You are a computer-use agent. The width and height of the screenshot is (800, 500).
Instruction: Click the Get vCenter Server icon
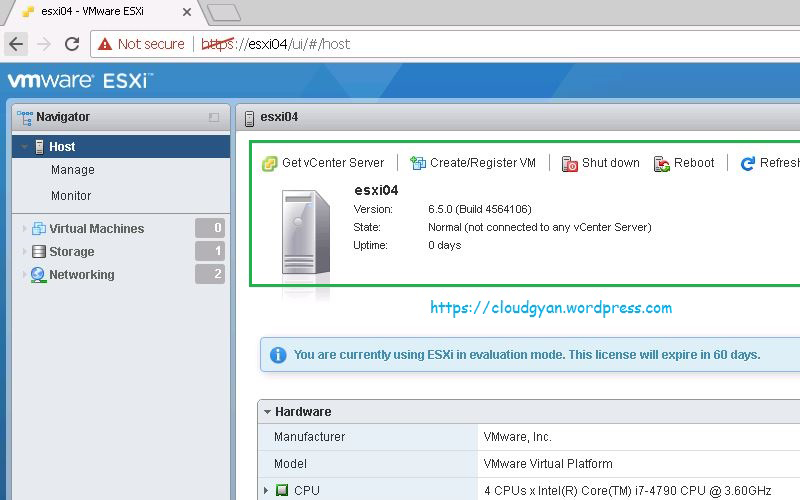pos(269,163)
